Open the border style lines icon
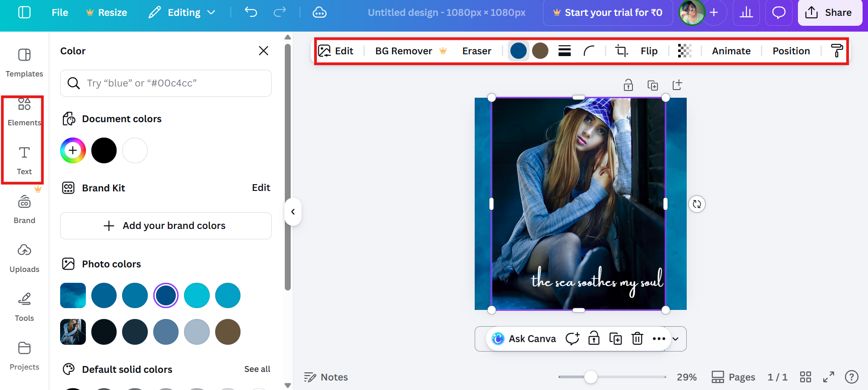 (x=565, y=51)
